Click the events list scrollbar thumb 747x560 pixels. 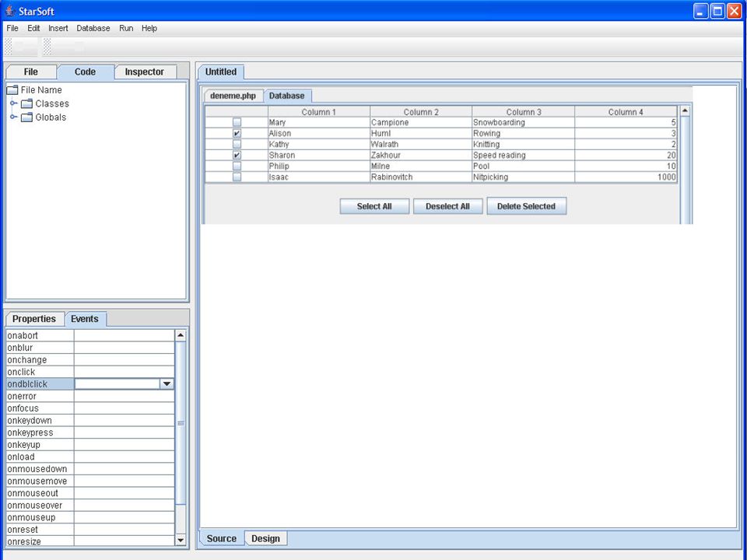click(x=181, y=422)
